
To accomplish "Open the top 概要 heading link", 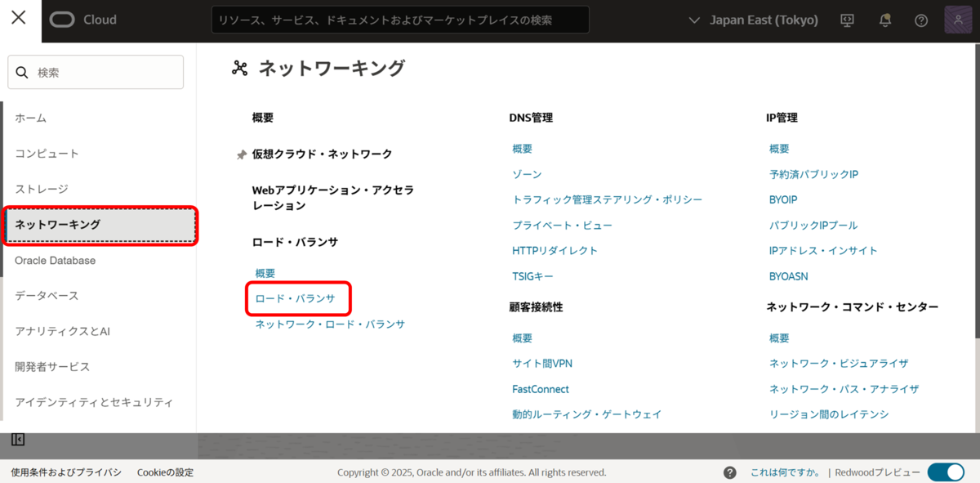I will click(x=263, y=118).
